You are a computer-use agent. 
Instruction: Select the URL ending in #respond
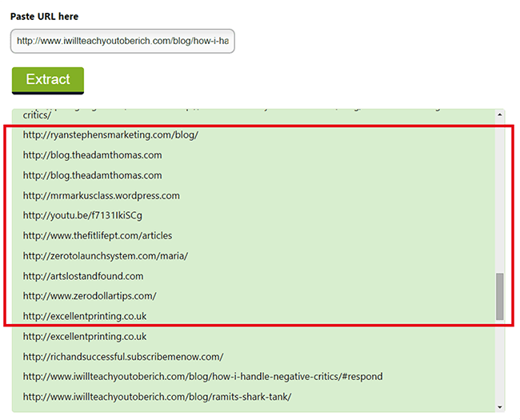coord(202,377)
